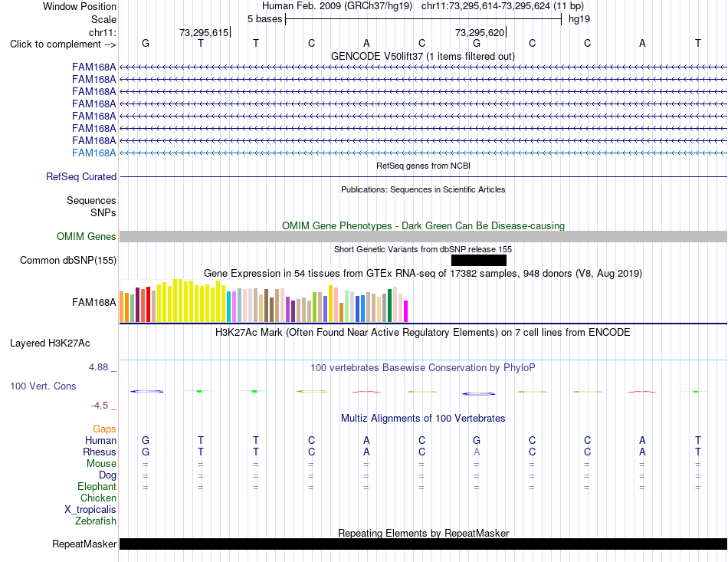The width and height of the screenshot is (728, 562).
Task: Click the genome position text chr11:73,295,614-73,295,624
Action: (486, 6)
